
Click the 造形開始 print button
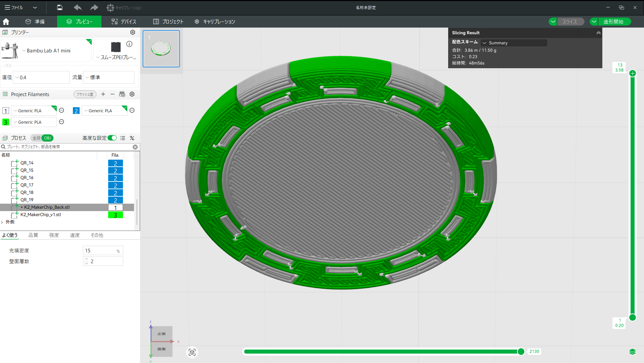[614, 22]
